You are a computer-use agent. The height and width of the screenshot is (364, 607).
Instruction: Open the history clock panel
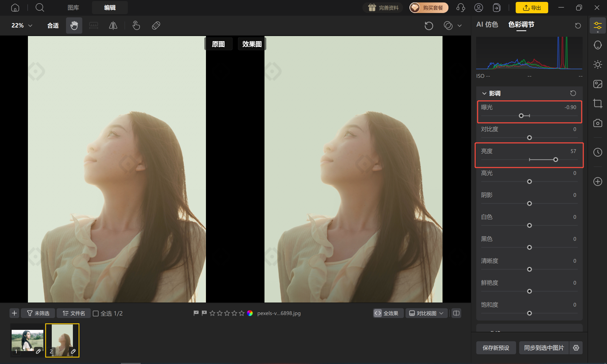[598, 152]
